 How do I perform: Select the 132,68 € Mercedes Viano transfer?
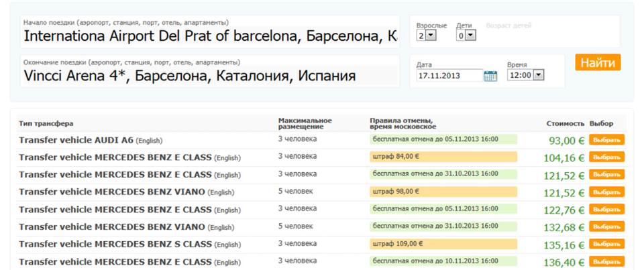point(606,227)
